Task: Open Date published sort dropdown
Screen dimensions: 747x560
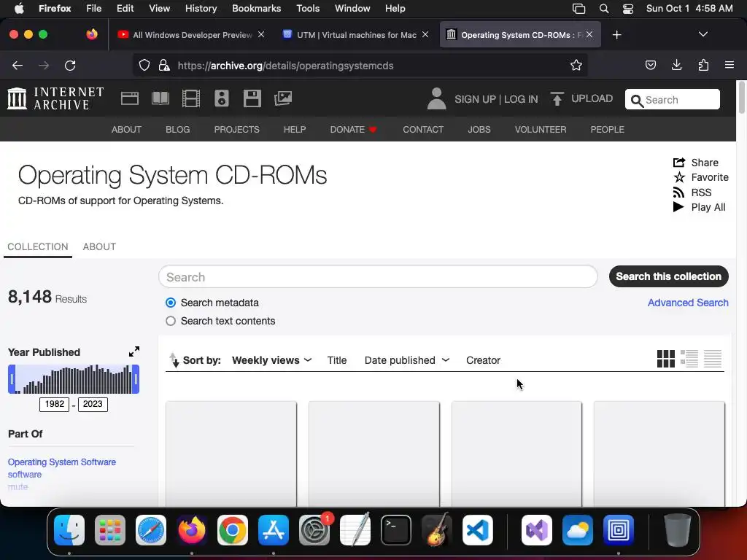Action: [407, 360]
